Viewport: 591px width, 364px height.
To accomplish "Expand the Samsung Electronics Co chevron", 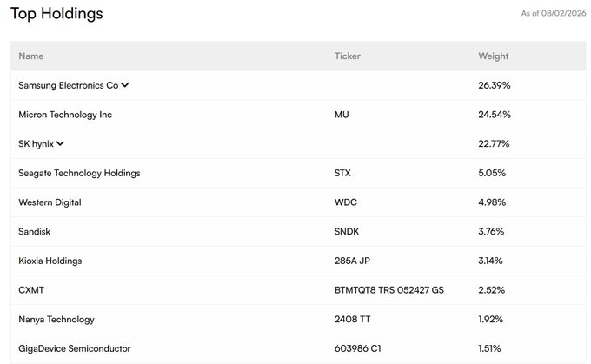I will [125, 85].
